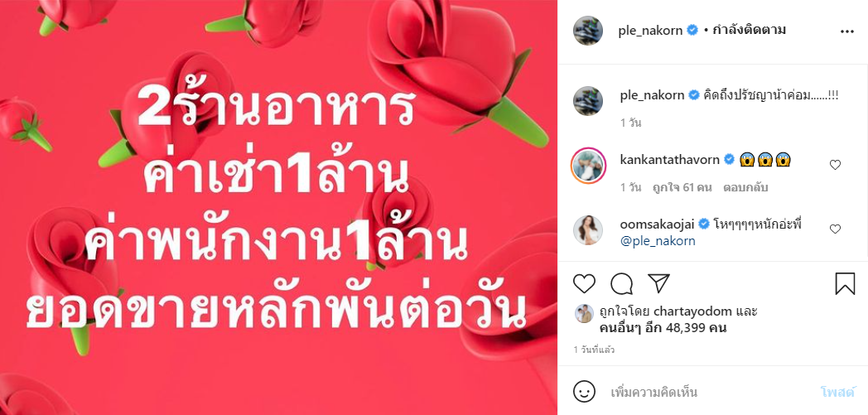
Task: View the list of 48,399 other likers
Action: (663, 328)
